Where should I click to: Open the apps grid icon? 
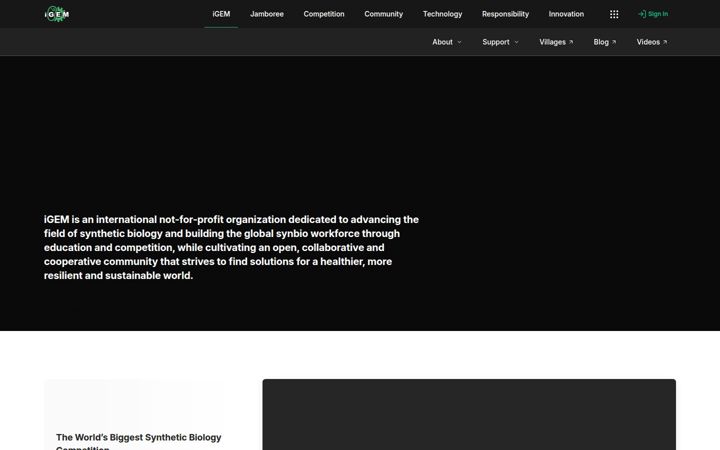[x=614, y=14]
